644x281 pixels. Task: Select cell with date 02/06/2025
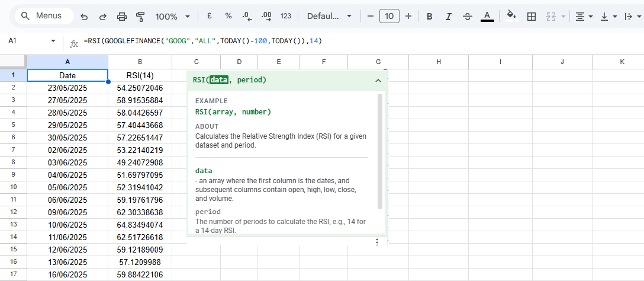67,150
